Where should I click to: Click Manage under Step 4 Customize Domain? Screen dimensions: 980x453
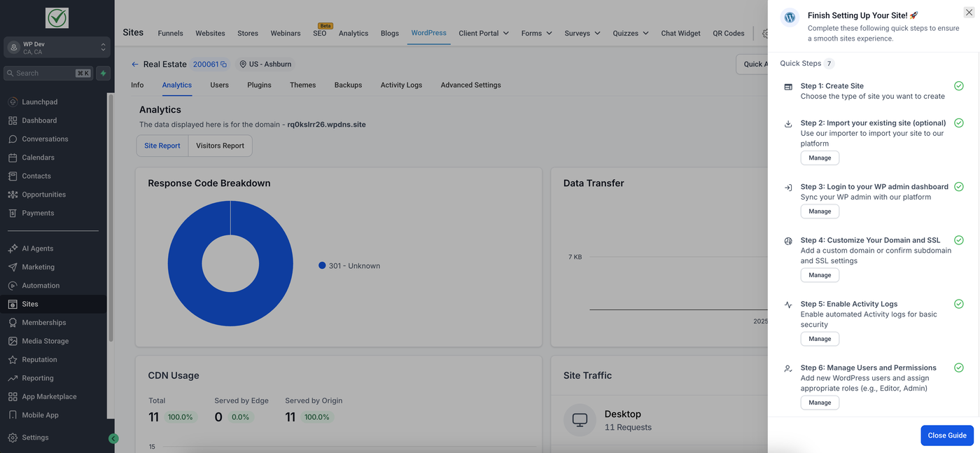820,275
